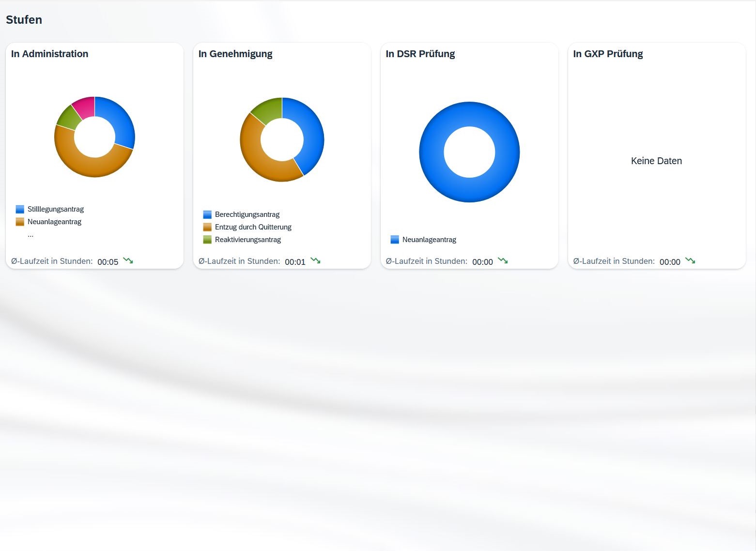Click the trend-down icon in In GXP Prüfung card

(x=690, y=260)
